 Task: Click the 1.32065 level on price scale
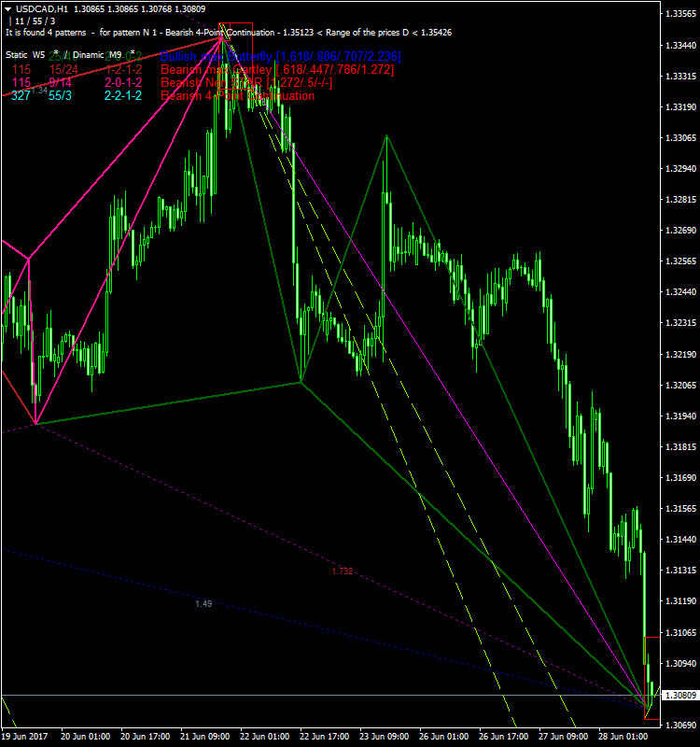[x=679, y=385]
